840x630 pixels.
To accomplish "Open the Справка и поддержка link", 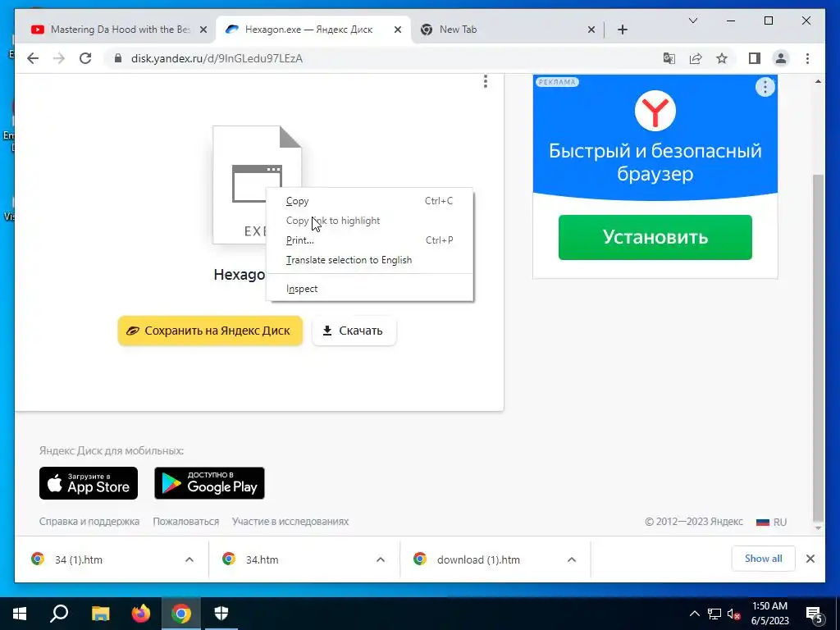I will point(89,521).
